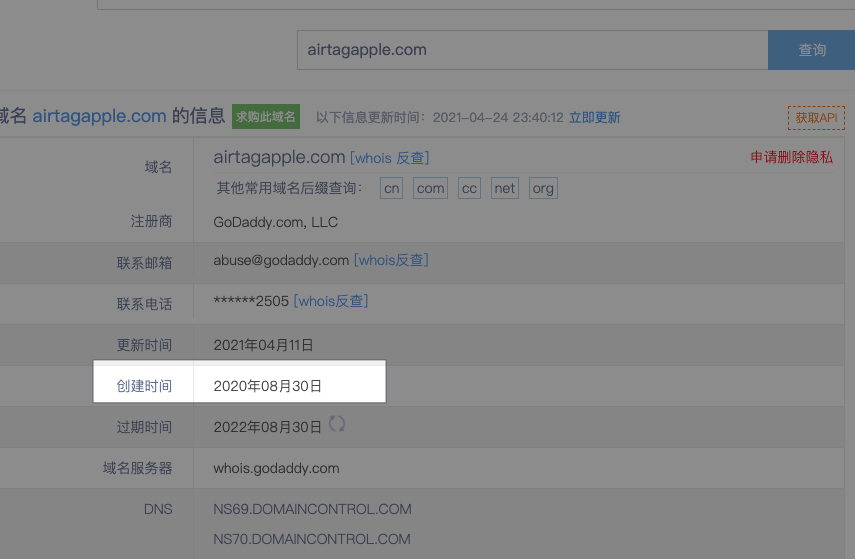The height and width of the screenshot is (559, 855).
Task: Click the 注册商 row label
Action: (151, 221)
